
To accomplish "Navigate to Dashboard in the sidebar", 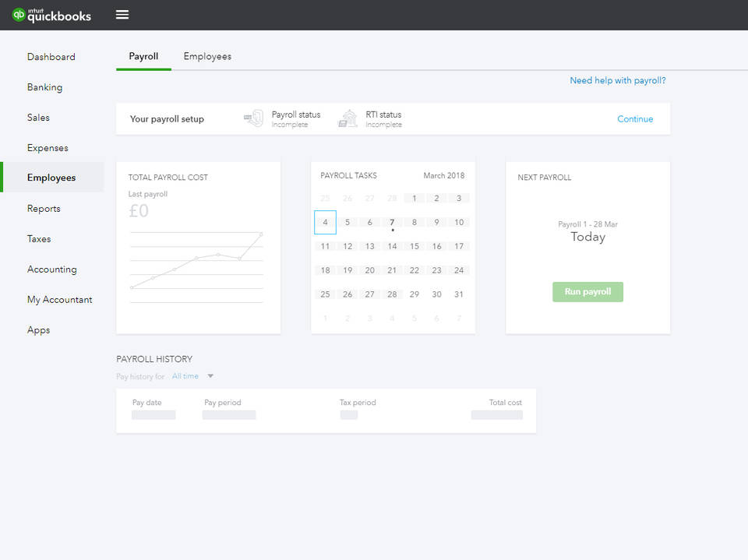I will point(51,56).
